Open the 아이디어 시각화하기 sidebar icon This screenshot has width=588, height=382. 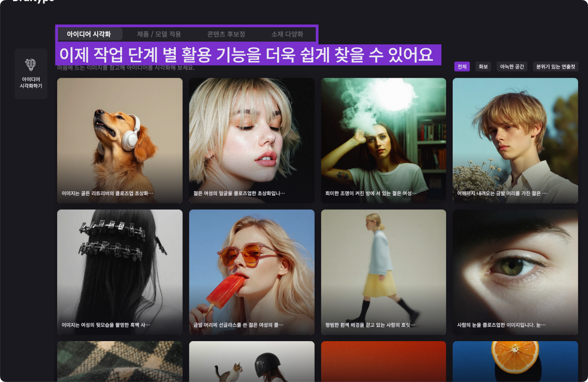click(31, 74)
